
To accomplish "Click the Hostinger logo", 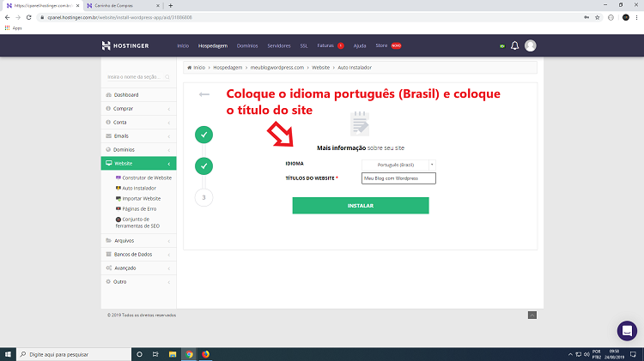I will pyautogui.click(x=125, y=45).
